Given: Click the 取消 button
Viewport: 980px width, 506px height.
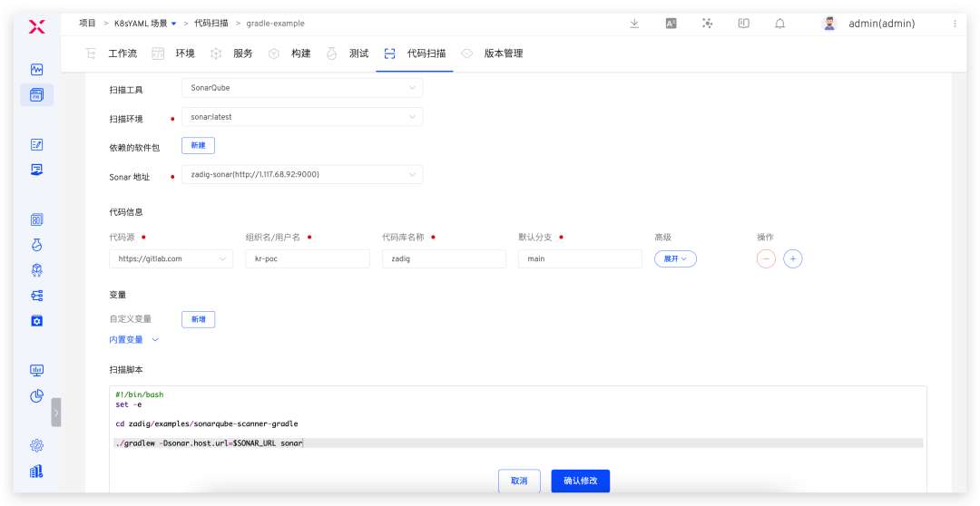Looking at the screenshot, I should pos(519,481).
